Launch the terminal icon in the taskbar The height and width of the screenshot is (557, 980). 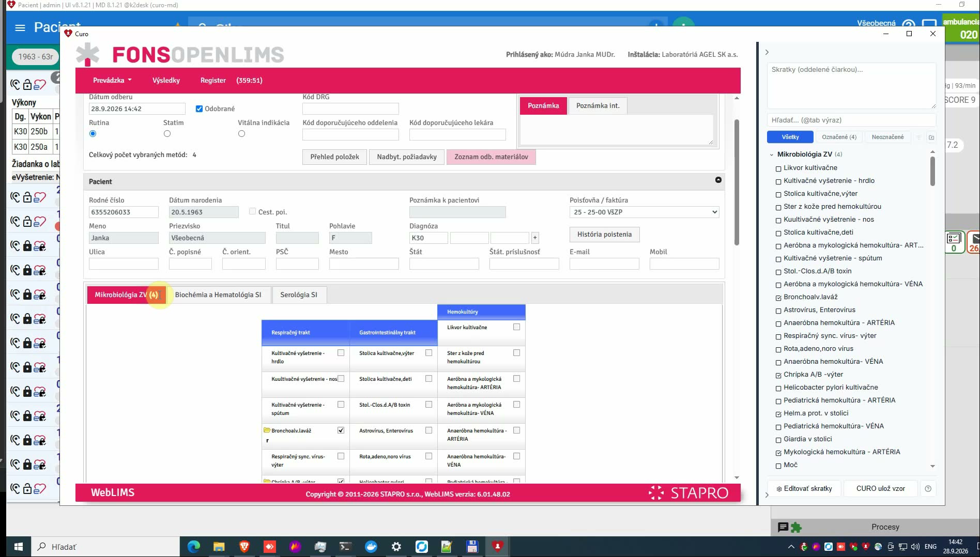point(345,547)
